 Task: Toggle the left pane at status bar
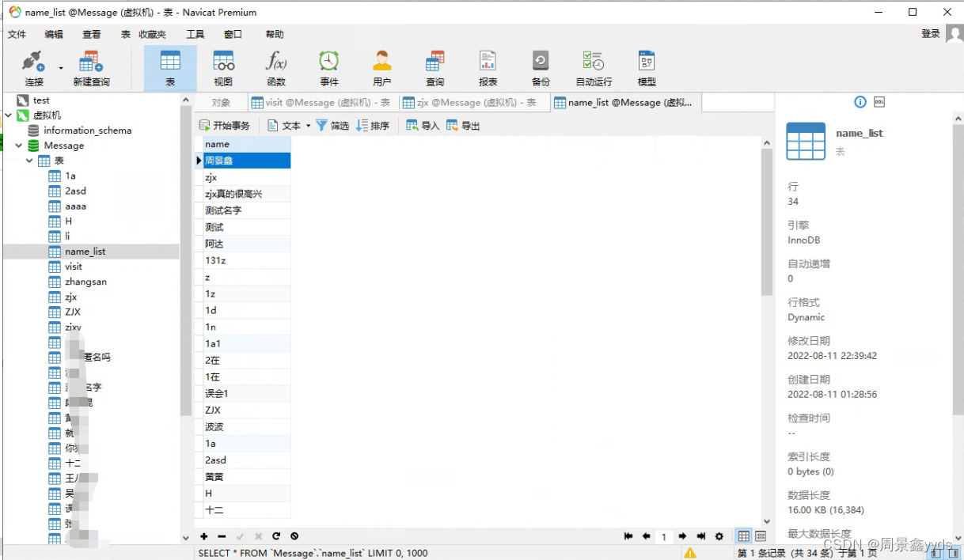[x=936, y=553]
